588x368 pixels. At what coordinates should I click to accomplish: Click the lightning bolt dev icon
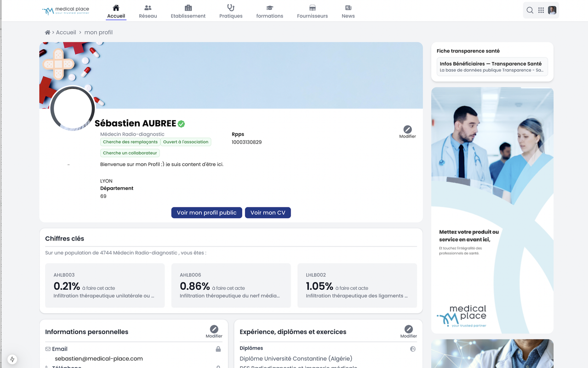tap(12, 360)
